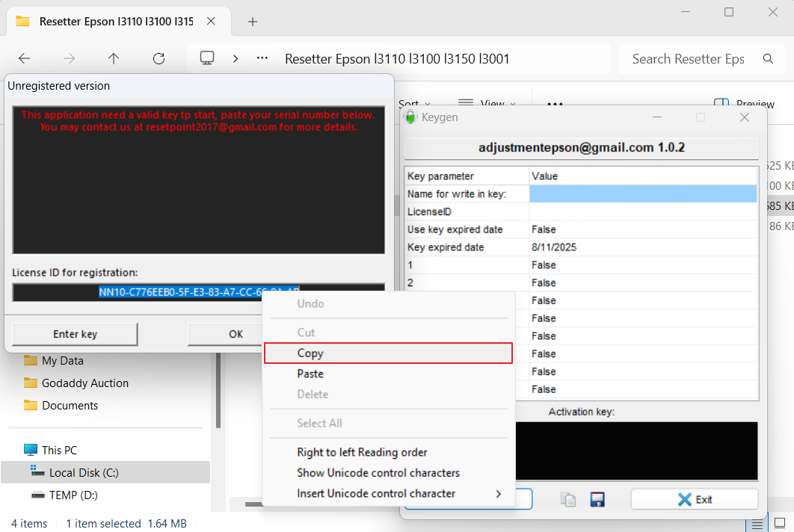
Task: Refresh the current folder view
Action: pyautogui.click(x=159, y=58)
